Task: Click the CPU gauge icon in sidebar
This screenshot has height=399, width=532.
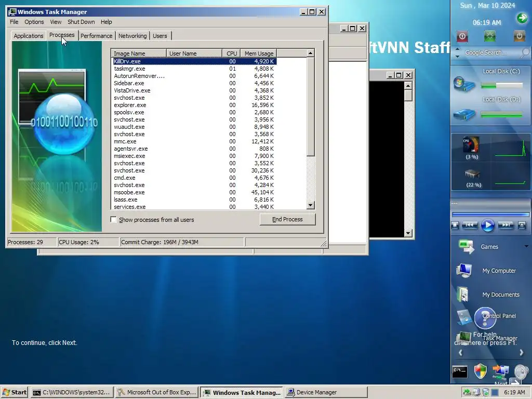Action: pos(471,145)
